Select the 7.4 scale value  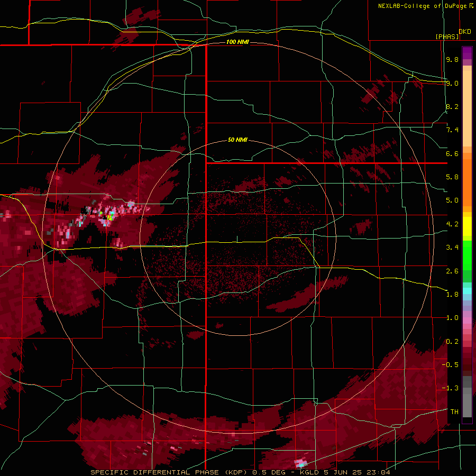[452, 130]
